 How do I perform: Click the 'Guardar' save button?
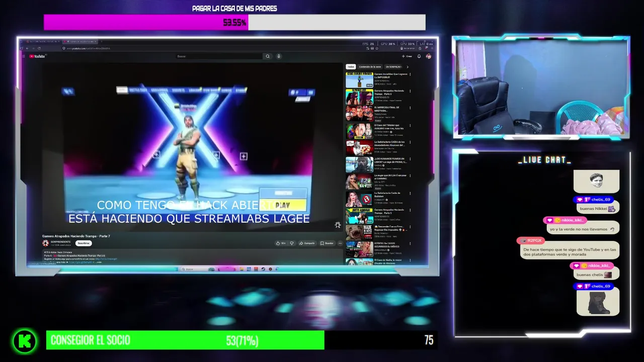click(x=327, y=243)
